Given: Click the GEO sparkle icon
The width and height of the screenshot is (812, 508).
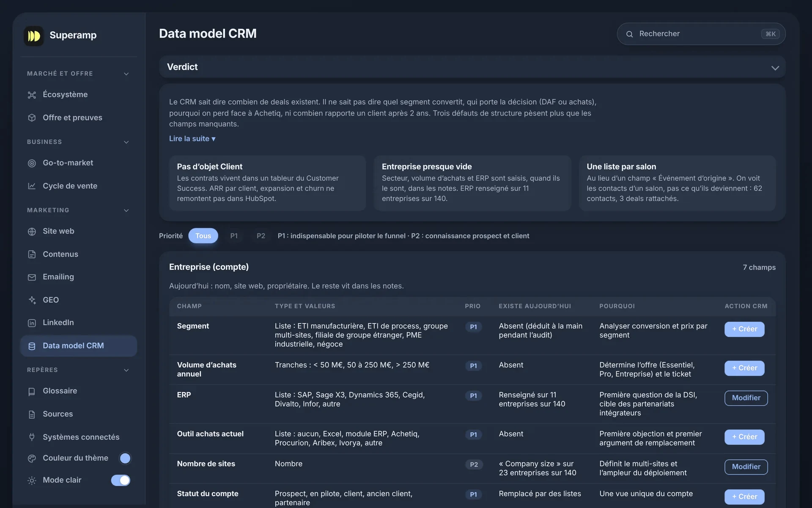Looking at the screenshot, I should coord(32,300).
